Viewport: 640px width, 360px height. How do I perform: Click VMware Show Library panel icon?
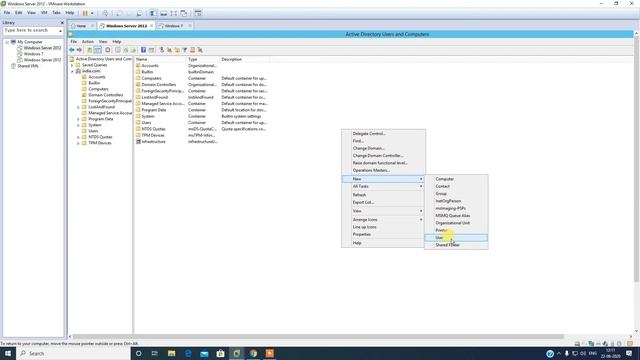(153, 13)
